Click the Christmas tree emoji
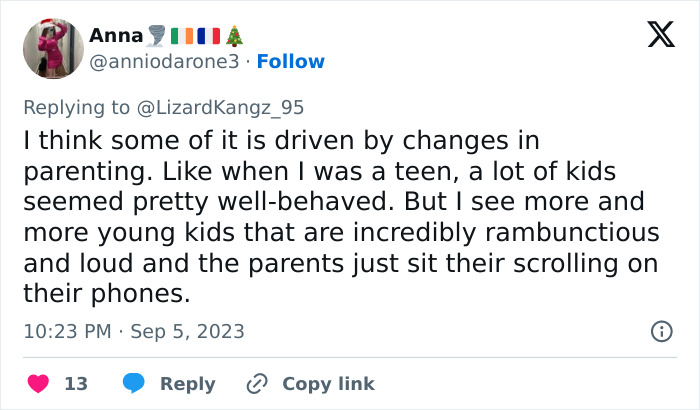 234,36
